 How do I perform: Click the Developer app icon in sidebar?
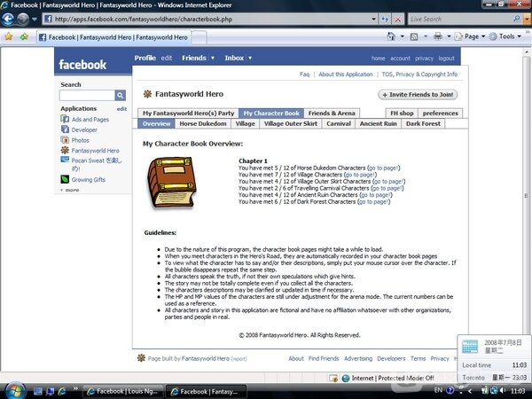(x=65, y=129)
